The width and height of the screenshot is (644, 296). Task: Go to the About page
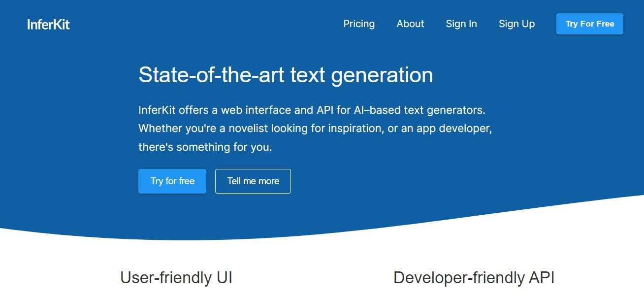[410, 24]
